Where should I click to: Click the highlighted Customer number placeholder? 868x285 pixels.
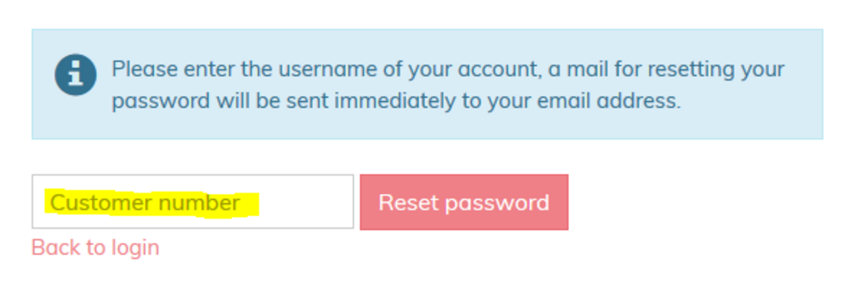point(145,202)
